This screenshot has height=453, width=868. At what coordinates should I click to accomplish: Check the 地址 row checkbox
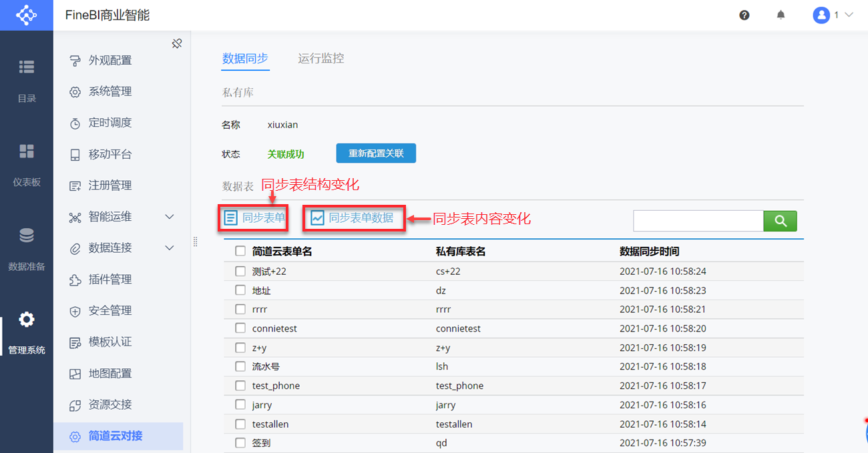point(240,290)
